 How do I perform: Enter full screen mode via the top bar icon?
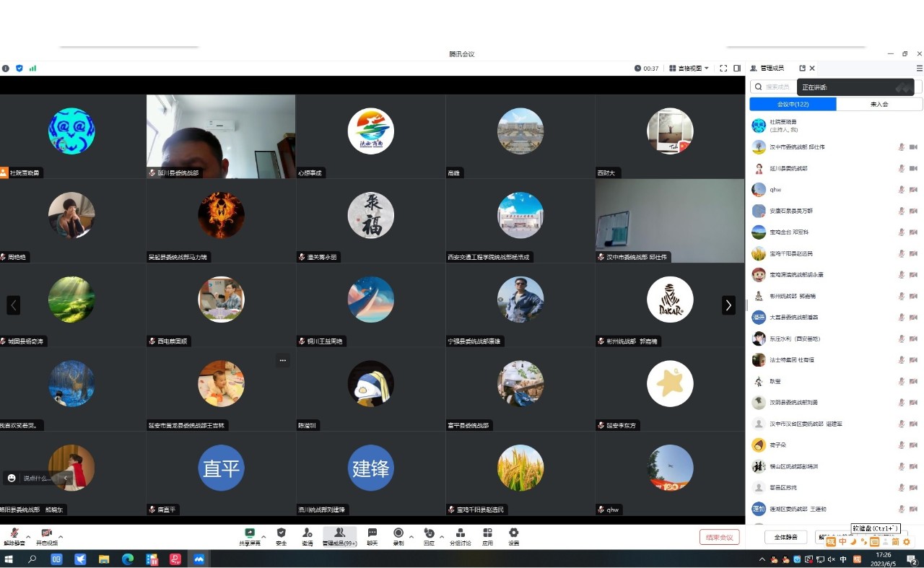pyautogui.click(x=723, y=69)
